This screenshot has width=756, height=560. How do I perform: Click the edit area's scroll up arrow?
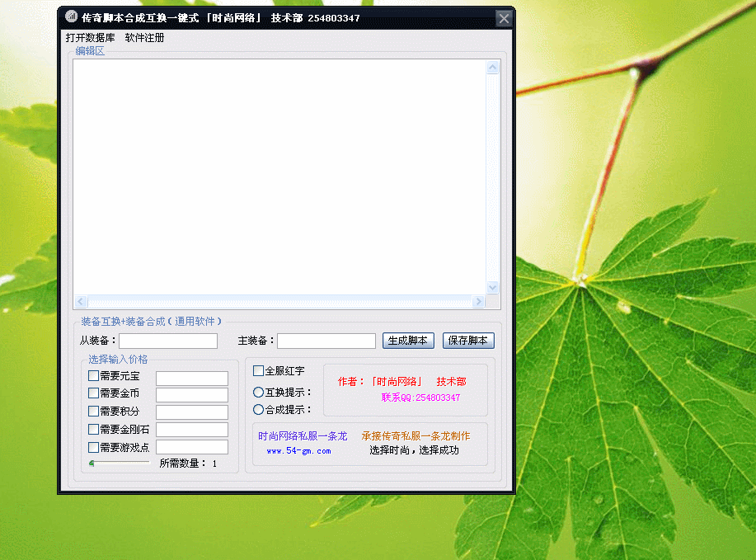(x=492, y=68)
